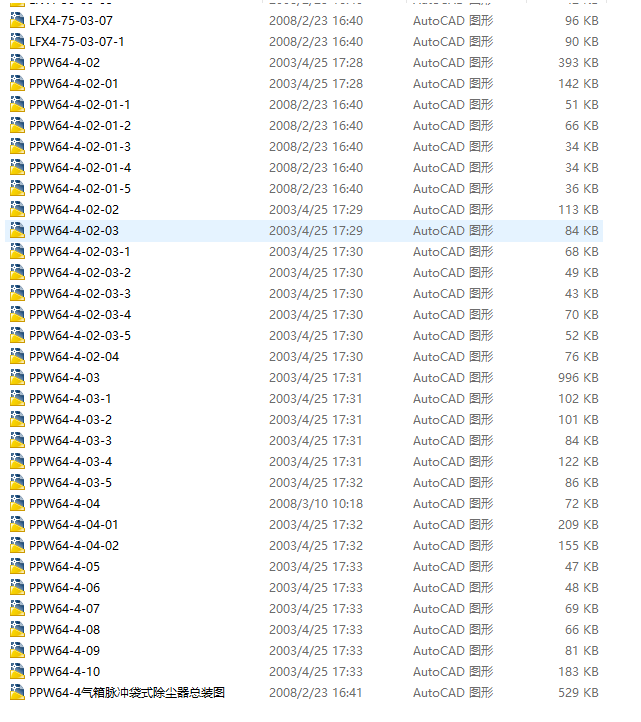The height and width of the screenshot is (722, 641).
Task: Select the PPW64-4-04-01 file icon
Action: [x=17, y=525]
